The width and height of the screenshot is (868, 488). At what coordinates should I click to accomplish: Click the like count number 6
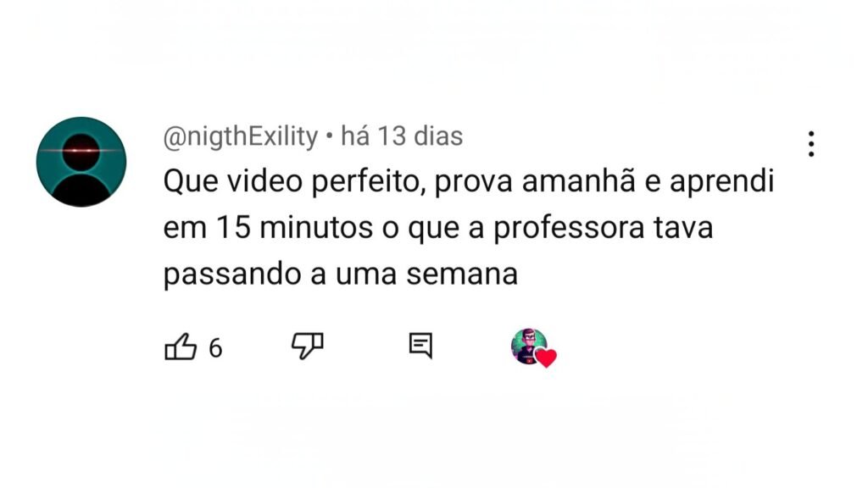click(x=215, y=348)
